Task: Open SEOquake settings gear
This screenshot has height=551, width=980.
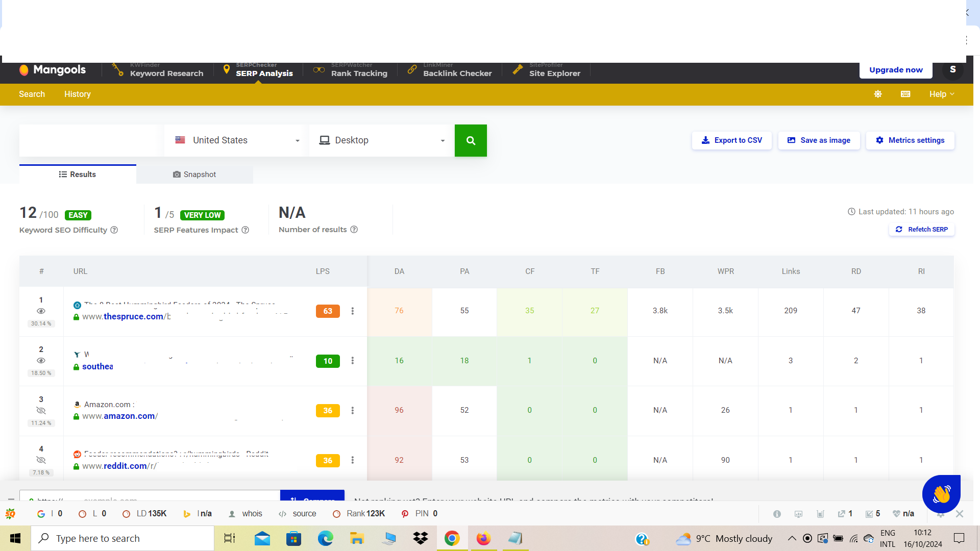Action: [941, 515]
